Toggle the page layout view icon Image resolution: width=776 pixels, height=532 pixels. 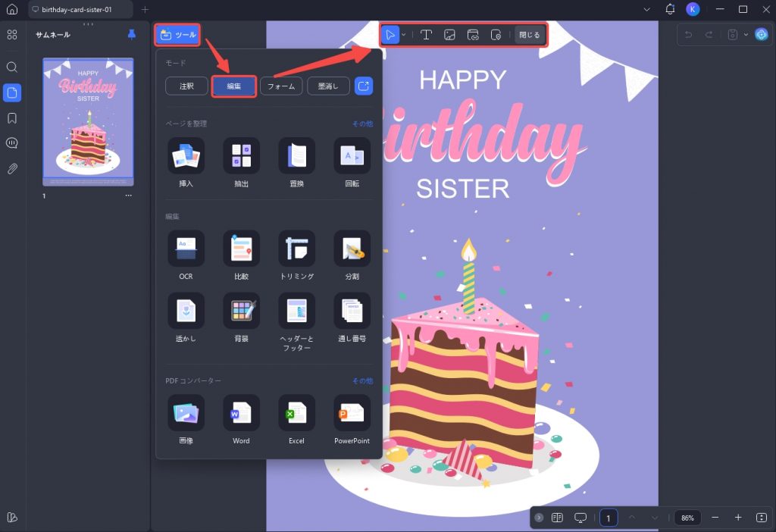coord(557,518)
